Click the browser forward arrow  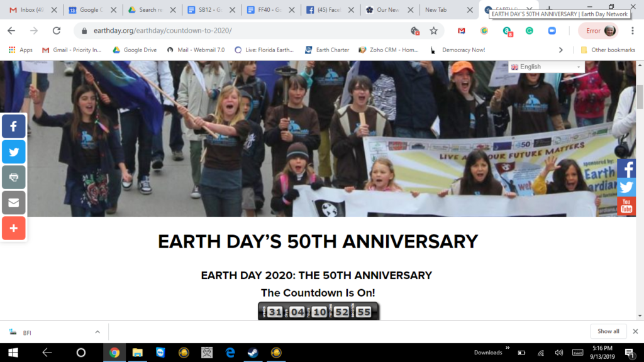coord(34,31)
